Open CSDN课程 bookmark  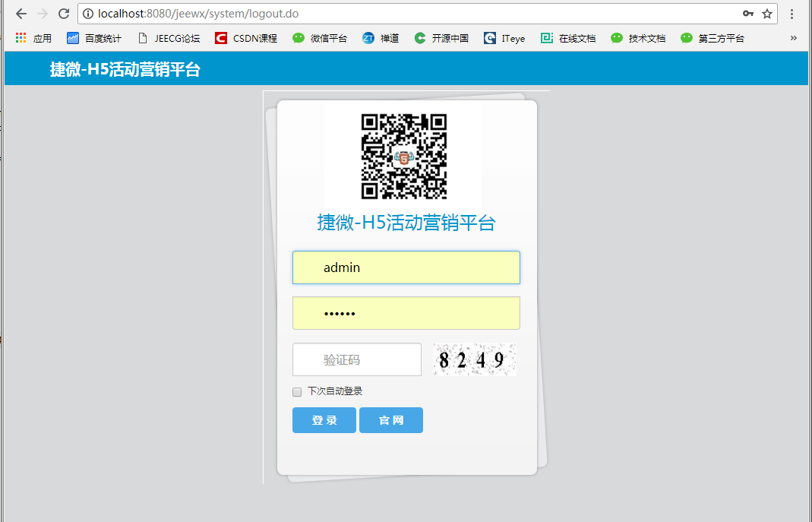(247, 38)
